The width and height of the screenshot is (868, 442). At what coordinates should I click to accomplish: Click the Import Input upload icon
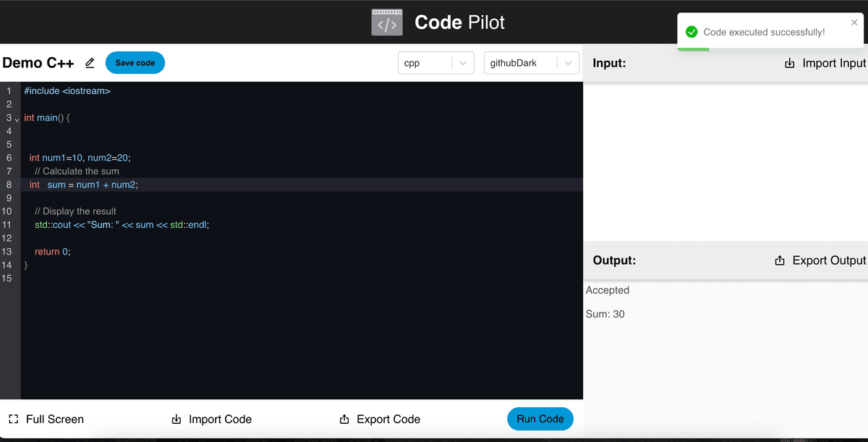[788, 63]
